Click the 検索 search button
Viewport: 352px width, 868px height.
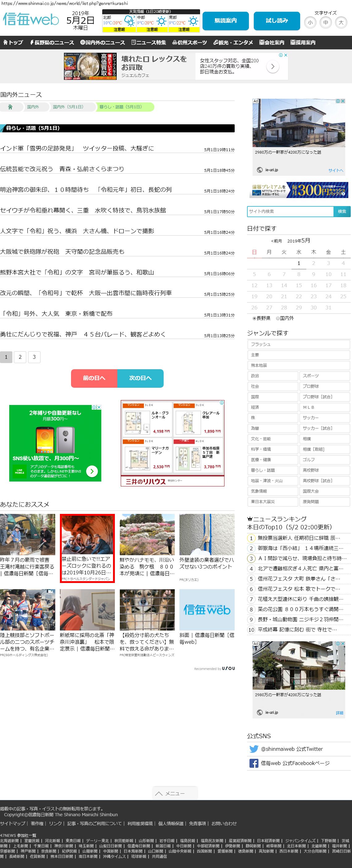click(x=342, y=211)
